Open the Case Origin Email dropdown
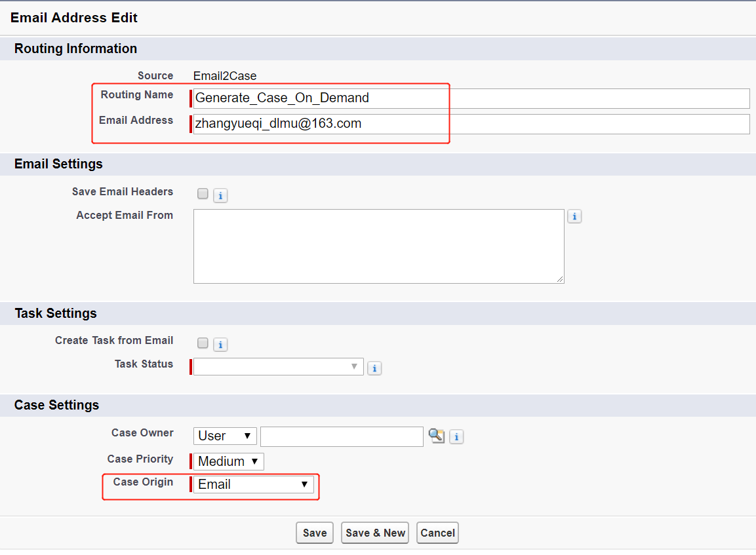 coord(253,484)
